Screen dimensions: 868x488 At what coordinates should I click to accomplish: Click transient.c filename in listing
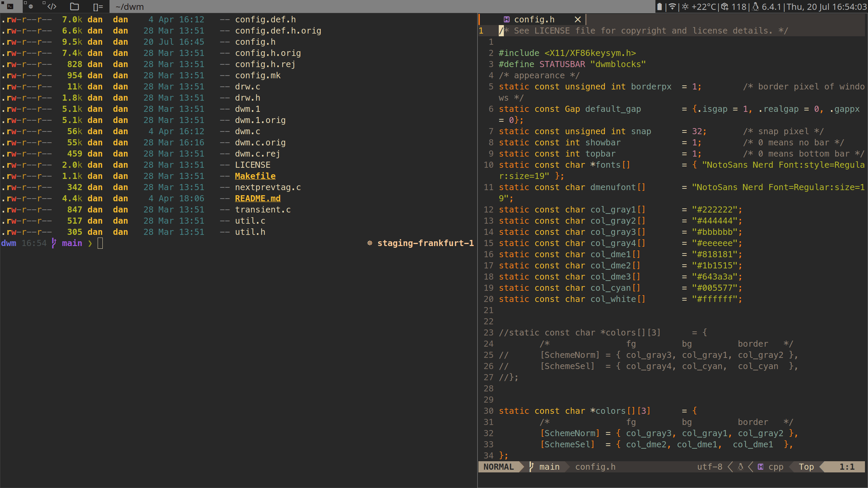[x=263, y=209]
